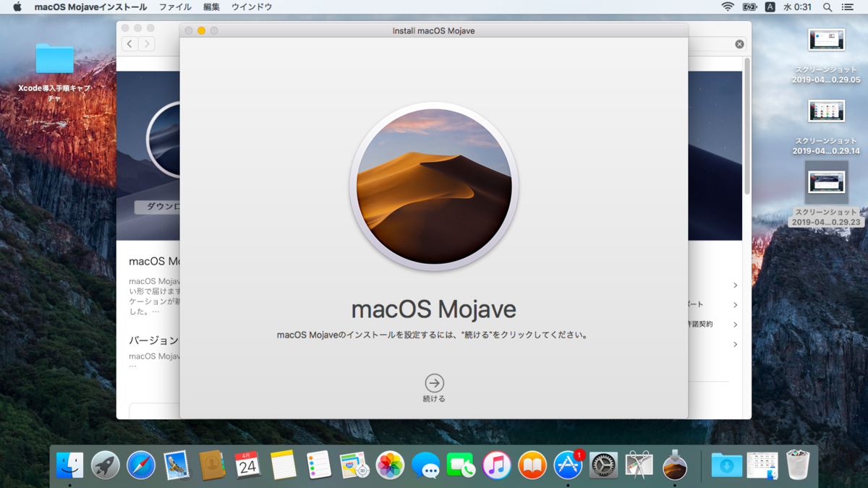Click the back arrow in App Store window
Viewport: 868px width, 488px height.
click(x=129, y=44)
